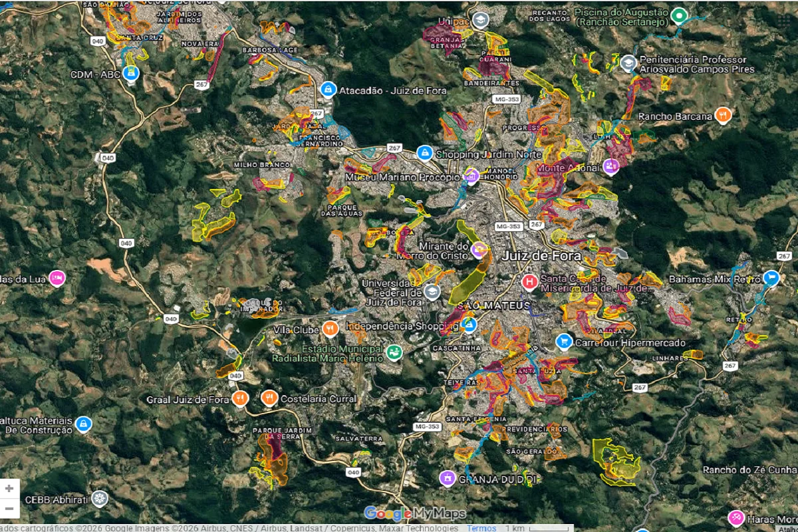Click the Universidade Federal graduation cap pin
Image resolution: width=798 pixels, height=532 pixels.
tap(432, 292)
